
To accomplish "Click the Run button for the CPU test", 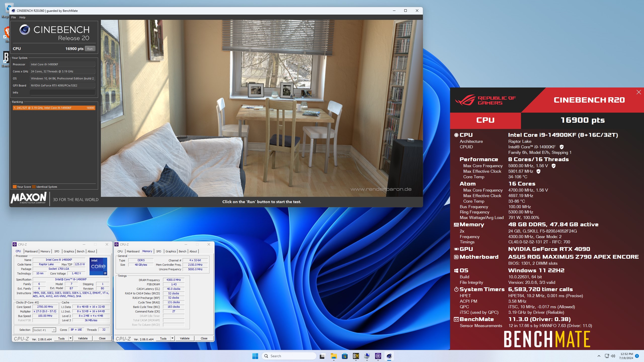I will click(x=90, y=49).
